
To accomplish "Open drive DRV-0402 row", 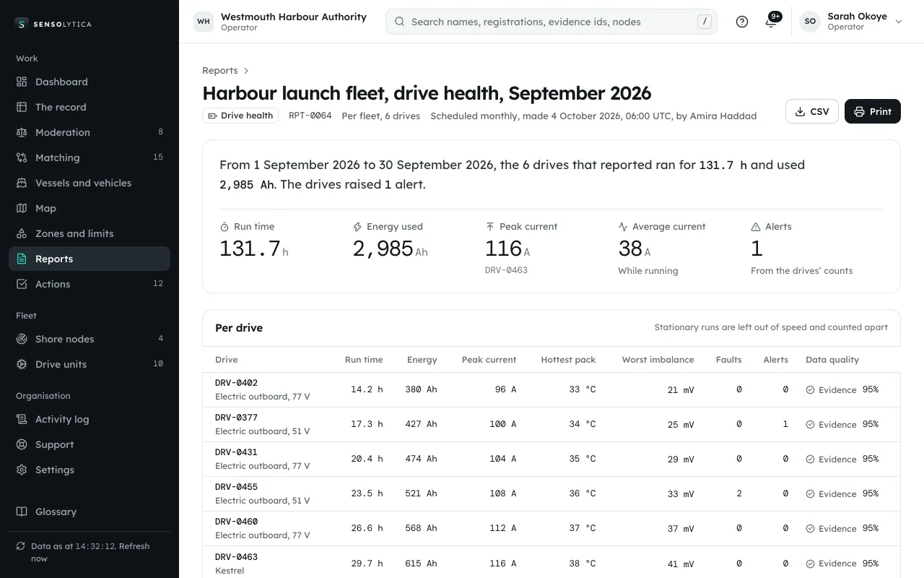I will [x=552, y=389].
